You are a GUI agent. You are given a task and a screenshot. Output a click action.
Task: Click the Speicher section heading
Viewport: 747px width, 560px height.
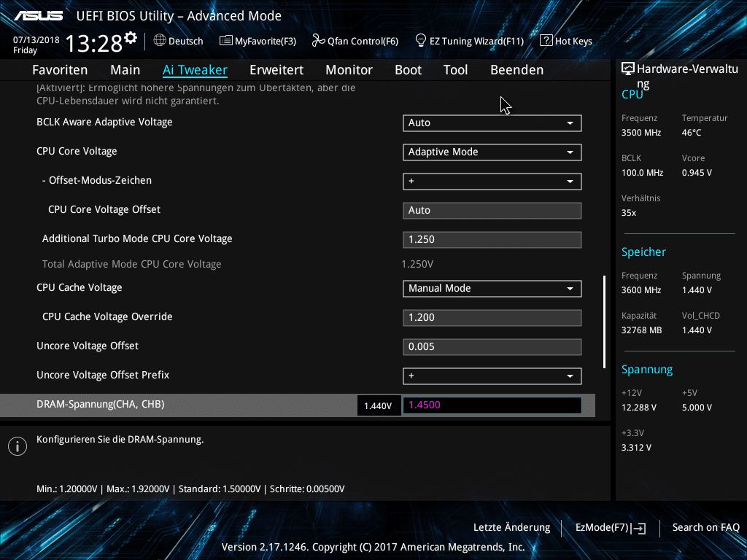(x=643, y=252)
